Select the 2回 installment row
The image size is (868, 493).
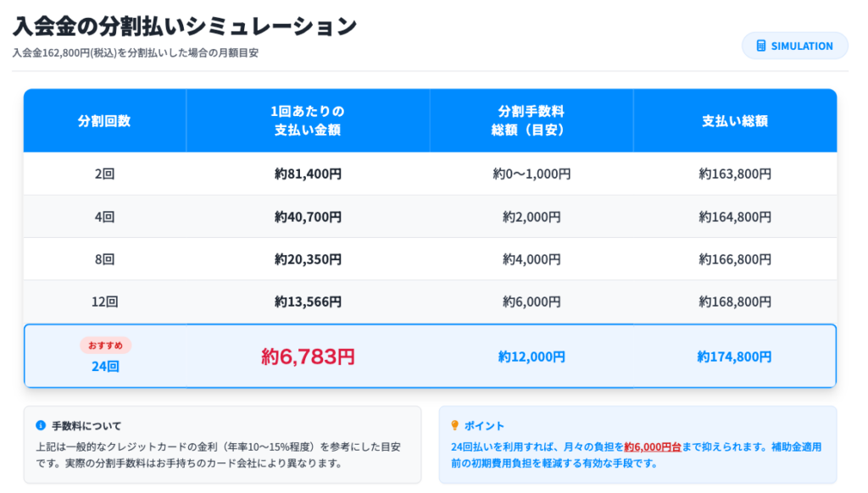104,174
